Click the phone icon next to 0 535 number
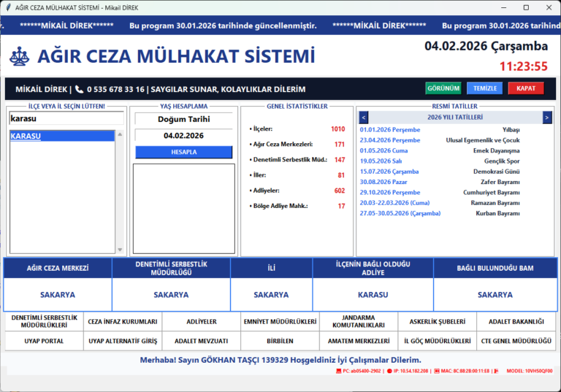Image resolution: width=561 pixels, height=392 pixels. click(79, 89)
